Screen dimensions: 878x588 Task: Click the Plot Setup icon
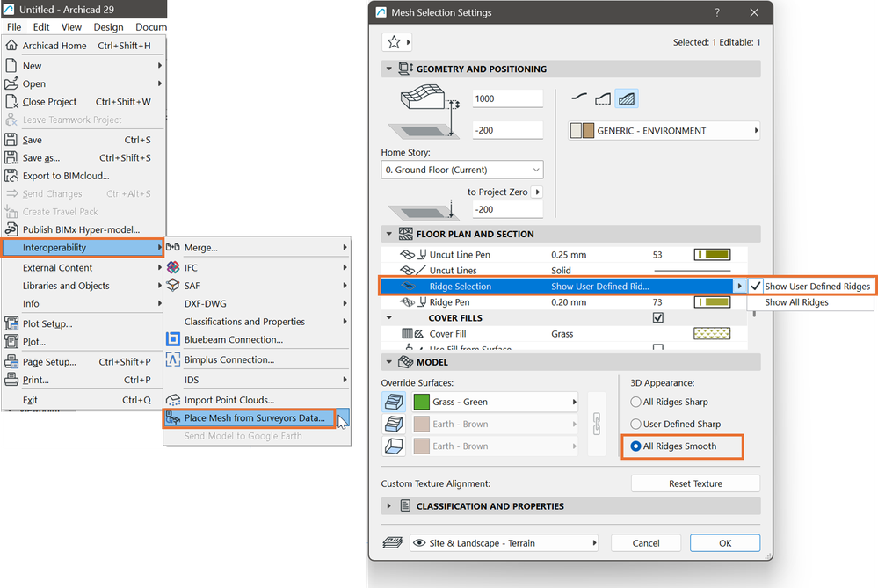click(x=11, y=323)
